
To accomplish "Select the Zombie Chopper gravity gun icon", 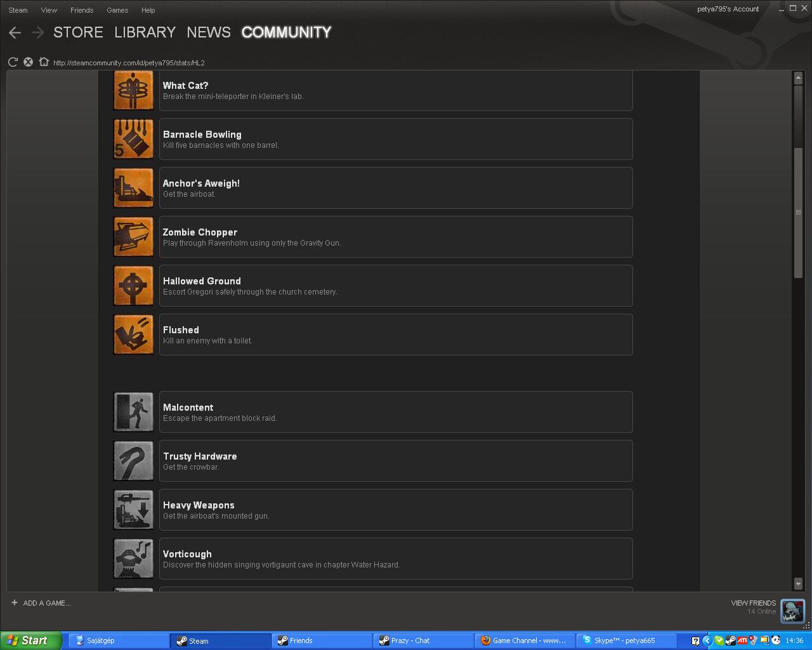I will coord(133,237).
